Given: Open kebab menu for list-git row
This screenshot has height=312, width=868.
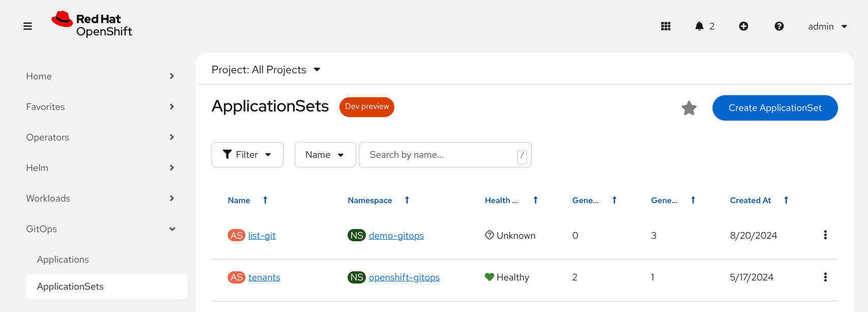Looking at the screenshot, I should click(825, 235).
